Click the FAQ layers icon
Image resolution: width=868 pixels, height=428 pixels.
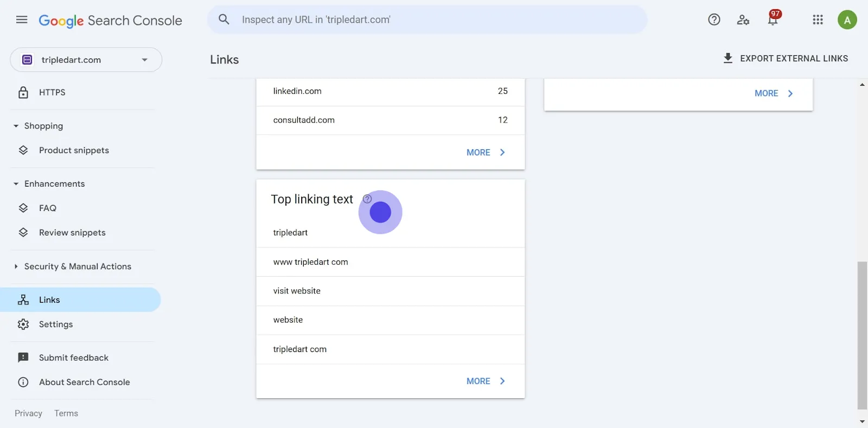point(23,208)
